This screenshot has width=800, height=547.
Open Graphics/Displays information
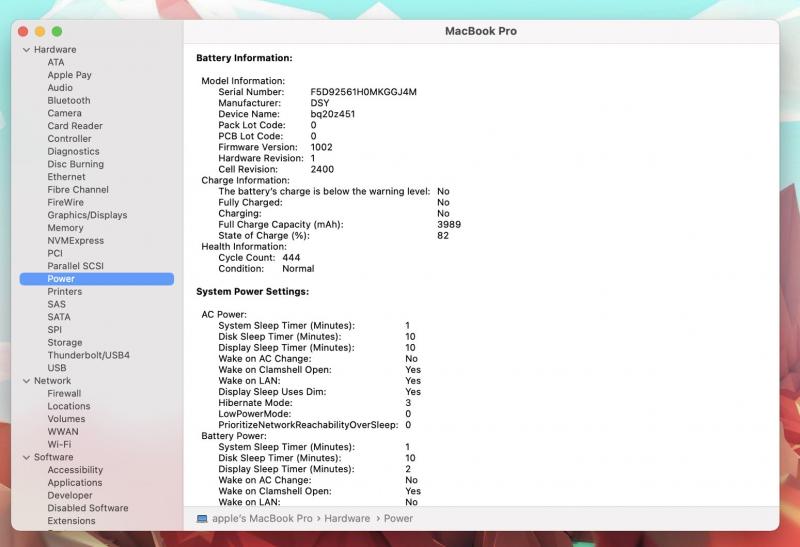(x=87, y=215)
